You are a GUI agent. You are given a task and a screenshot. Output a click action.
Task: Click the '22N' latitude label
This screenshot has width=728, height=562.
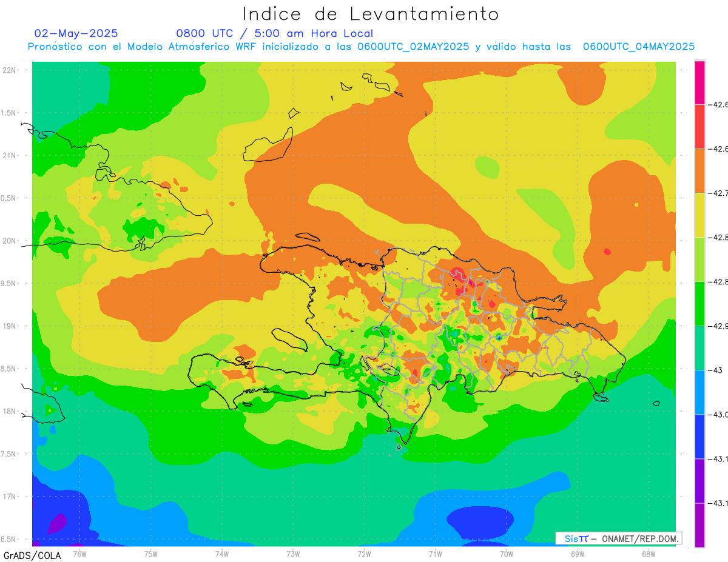tap(10, 70)
